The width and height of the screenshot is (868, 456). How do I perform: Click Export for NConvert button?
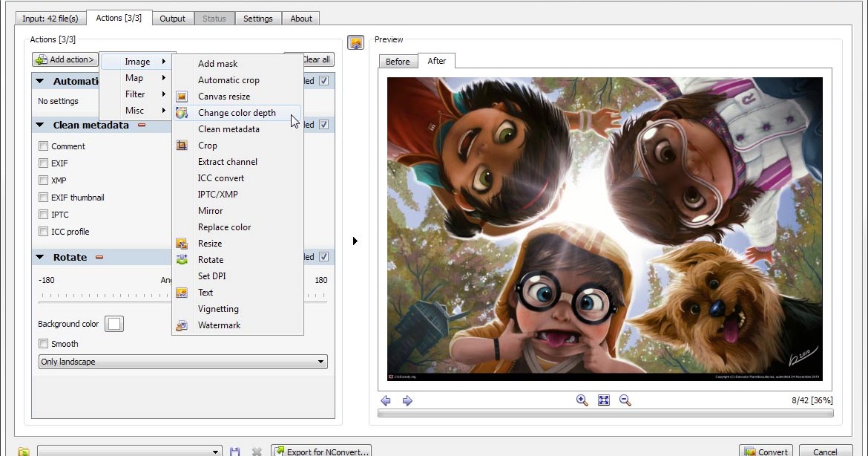tap(321, 452)
